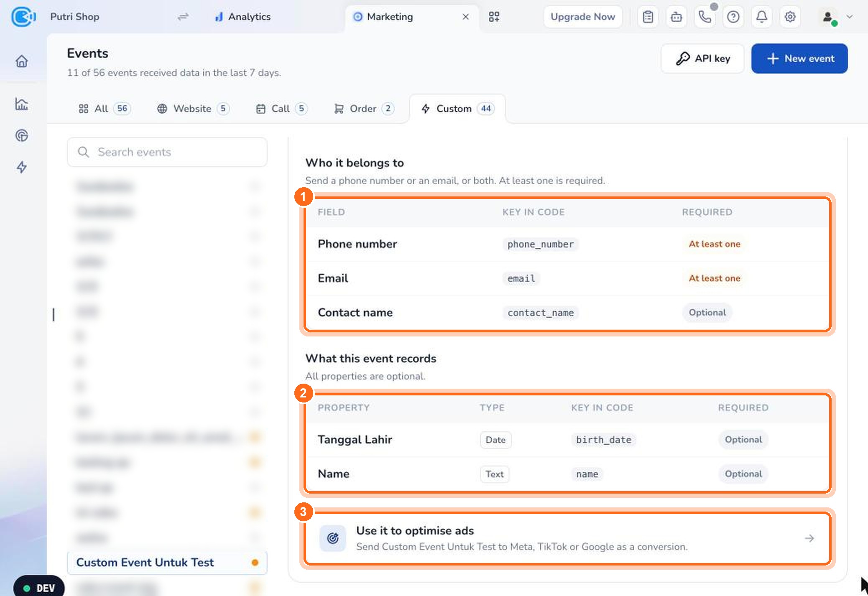The height and width of the screenshot is (596, 868).
Task: Focus the Search events field
Action: pyautogui.click(x=167, y=152)
